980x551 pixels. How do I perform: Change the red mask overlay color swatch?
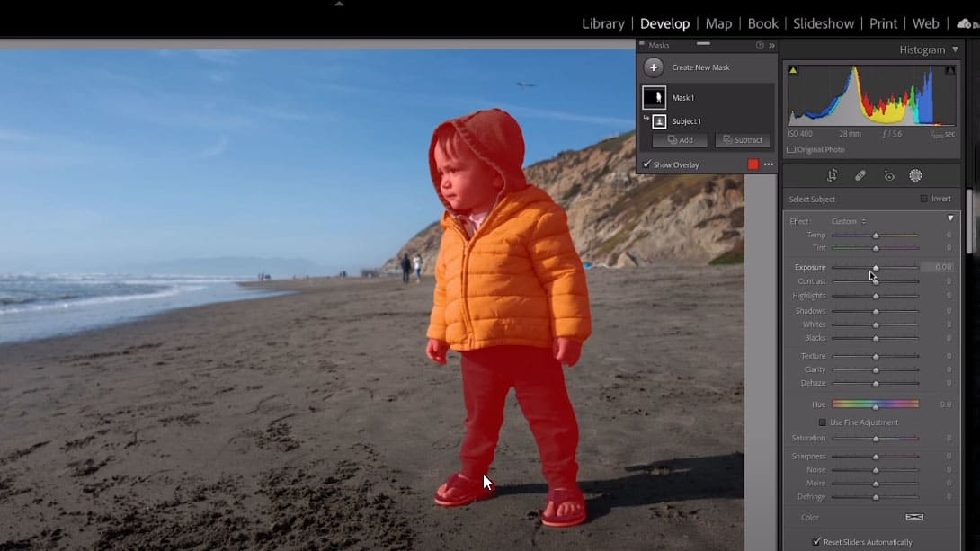(x=753, y=164)
